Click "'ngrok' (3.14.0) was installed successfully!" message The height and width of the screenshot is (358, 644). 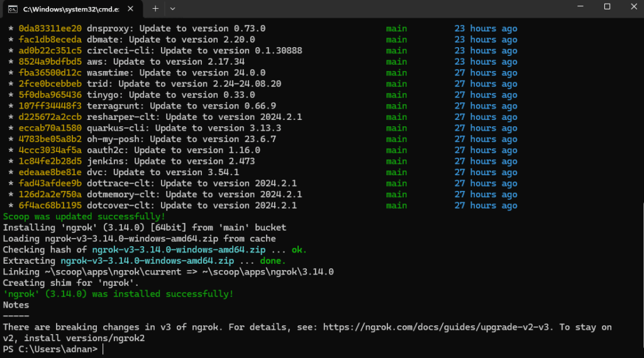coord(118,294)
